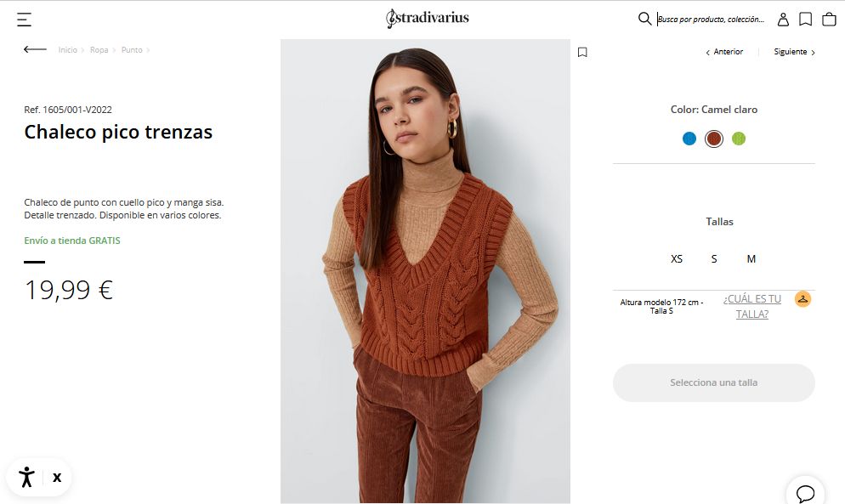Open Punto breadcrumb

point(132,50)
